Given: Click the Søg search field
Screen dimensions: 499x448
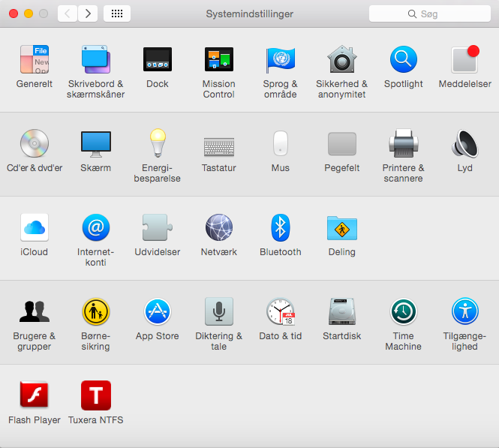Looking at the screenshot, I should (430, 14).
